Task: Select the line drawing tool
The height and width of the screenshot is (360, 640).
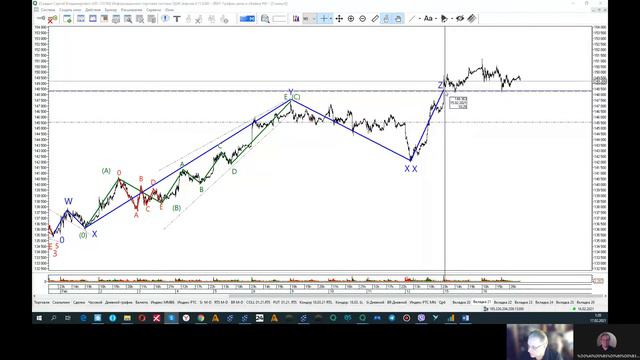Action: click(411, 19)
